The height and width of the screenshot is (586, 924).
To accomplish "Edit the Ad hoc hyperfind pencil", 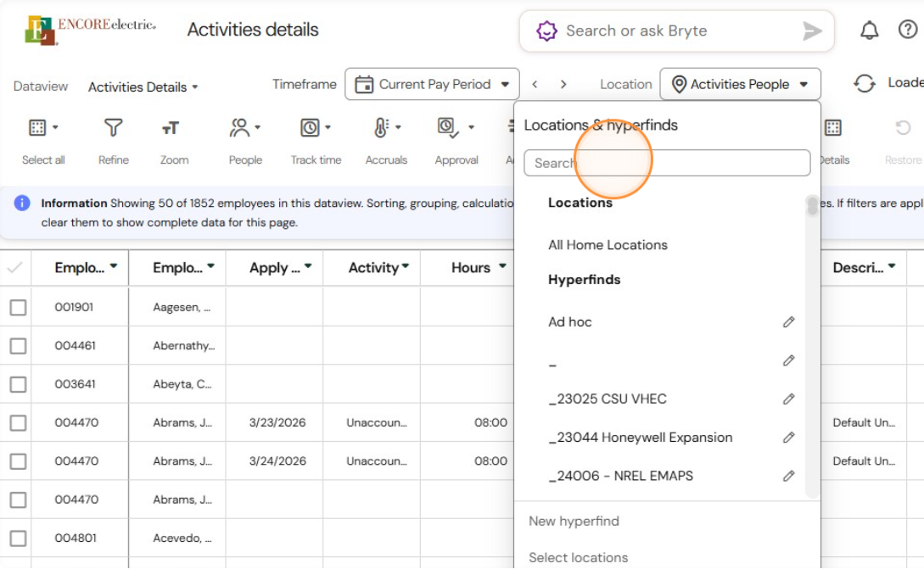I will 788,321.
